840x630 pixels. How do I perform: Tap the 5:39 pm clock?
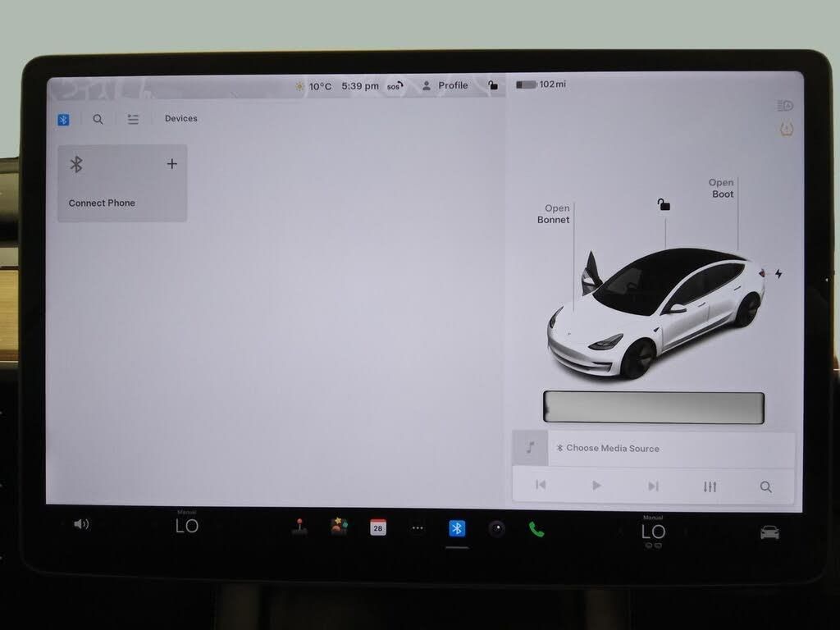click(x=360, y=85)
